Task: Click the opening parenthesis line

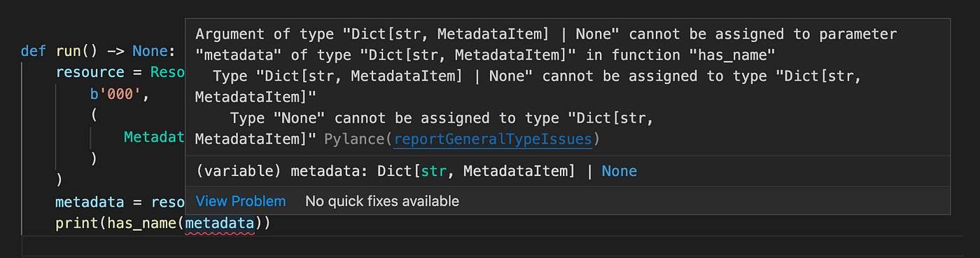Action: (x=94, y=116)
